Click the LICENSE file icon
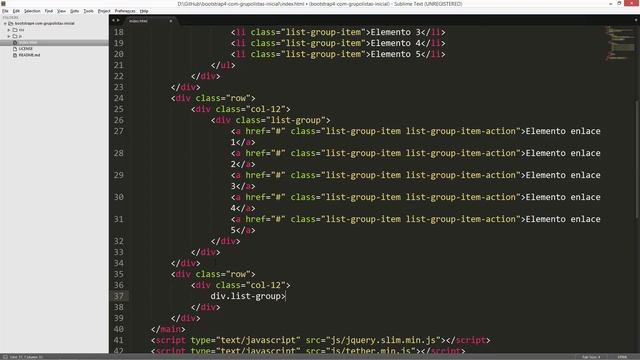The width and height of the screenshot is (640, 360). [15, 49]
